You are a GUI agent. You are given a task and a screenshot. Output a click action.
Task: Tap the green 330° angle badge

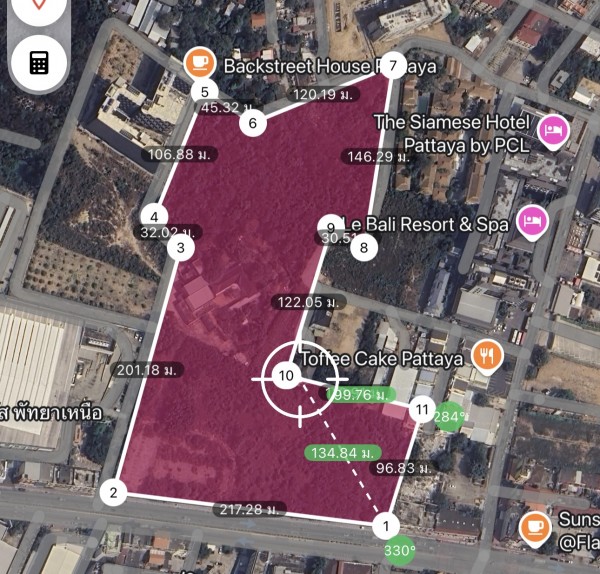coord(399,551)
